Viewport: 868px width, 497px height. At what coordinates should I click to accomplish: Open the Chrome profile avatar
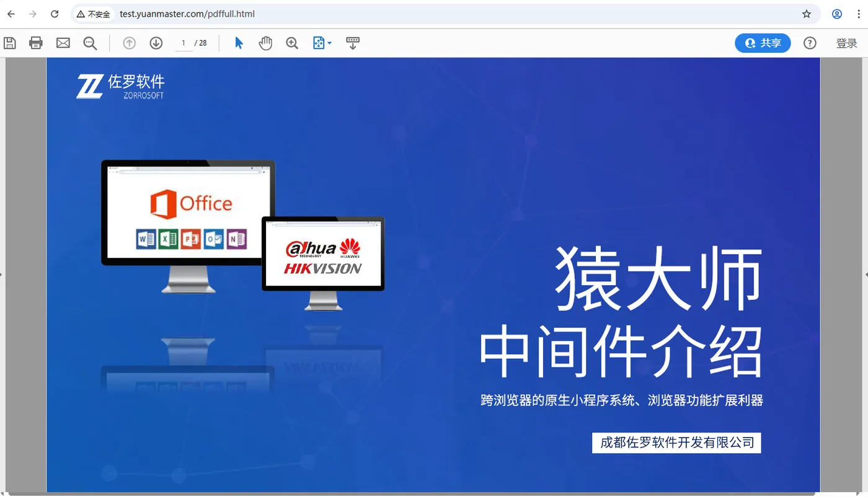[x=836, y=14]
